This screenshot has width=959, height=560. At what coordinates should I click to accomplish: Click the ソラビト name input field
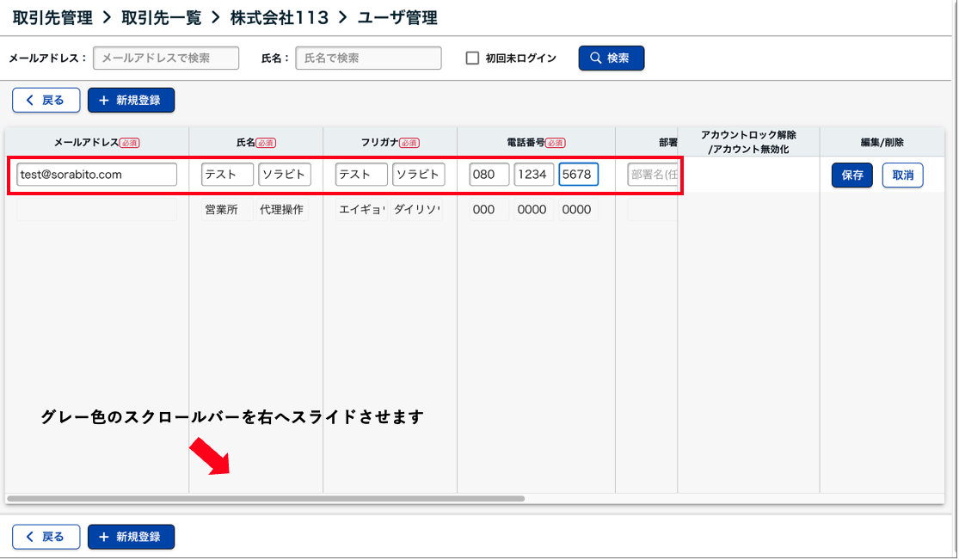284,175
